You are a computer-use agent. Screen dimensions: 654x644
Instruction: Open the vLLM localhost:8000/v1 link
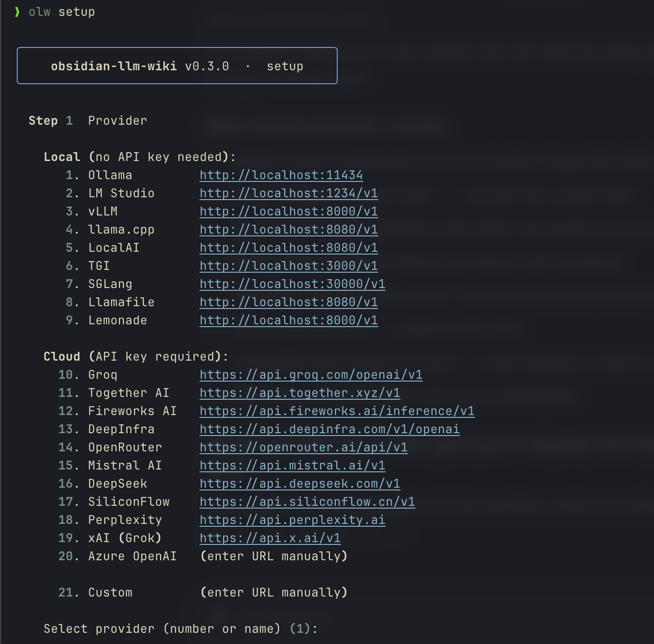(288, 212)
